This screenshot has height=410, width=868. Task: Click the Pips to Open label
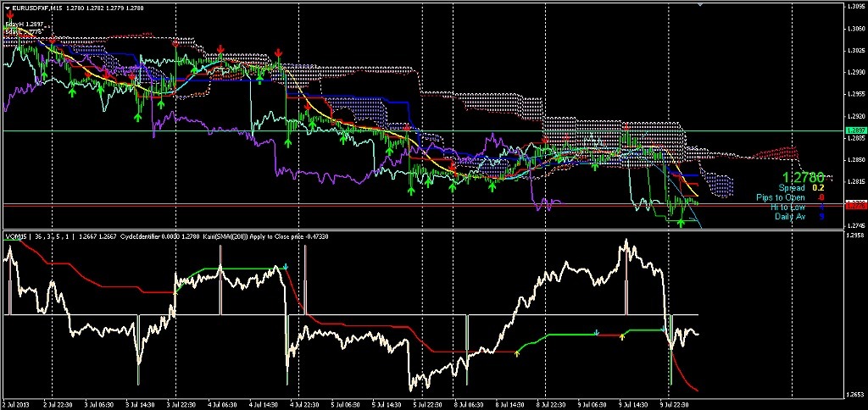tap(781, 197)
